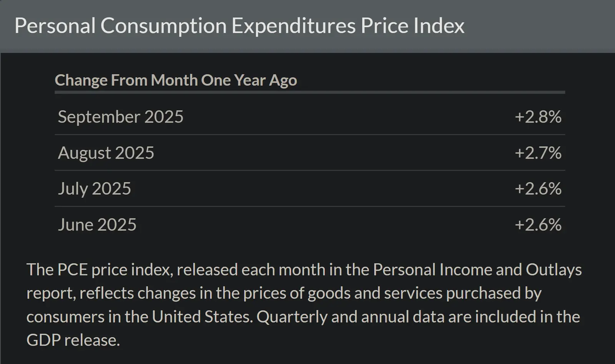Click the +2.6% value in July row
The image size is (615, 364).
click(538, 189)
